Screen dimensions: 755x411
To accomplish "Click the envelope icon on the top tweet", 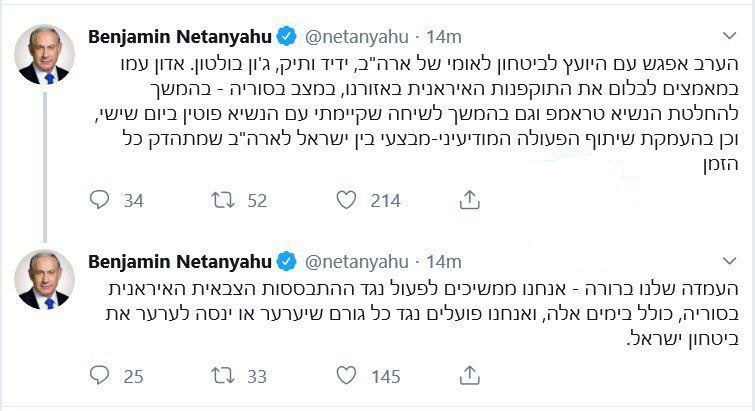I will point(468,201).
